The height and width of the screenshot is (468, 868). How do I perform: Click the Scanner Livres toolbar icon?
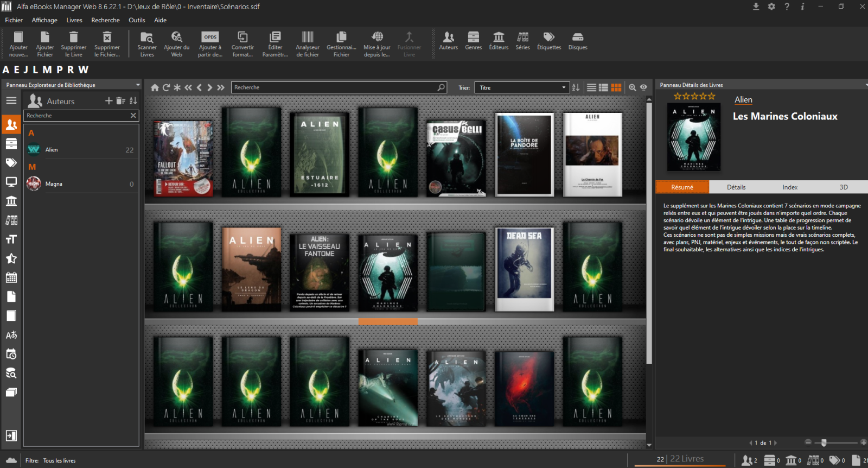(x=147, y=37)
